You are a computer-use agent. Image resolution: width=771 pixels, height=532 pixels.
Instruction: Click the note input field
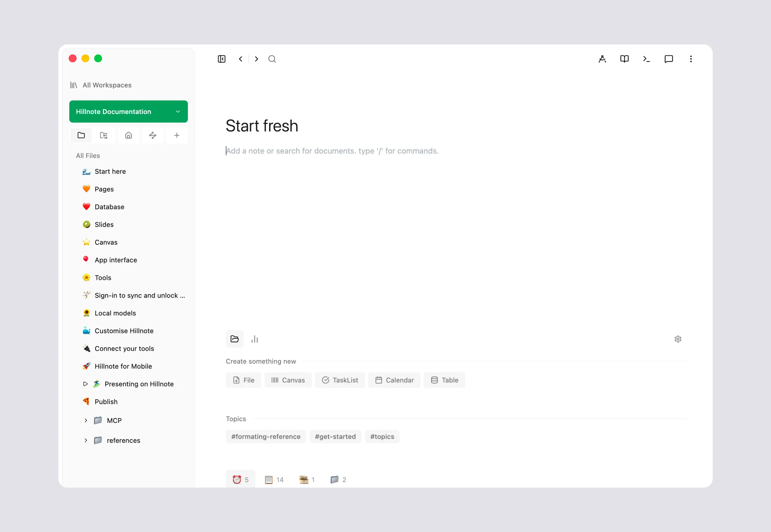[456, 151]
